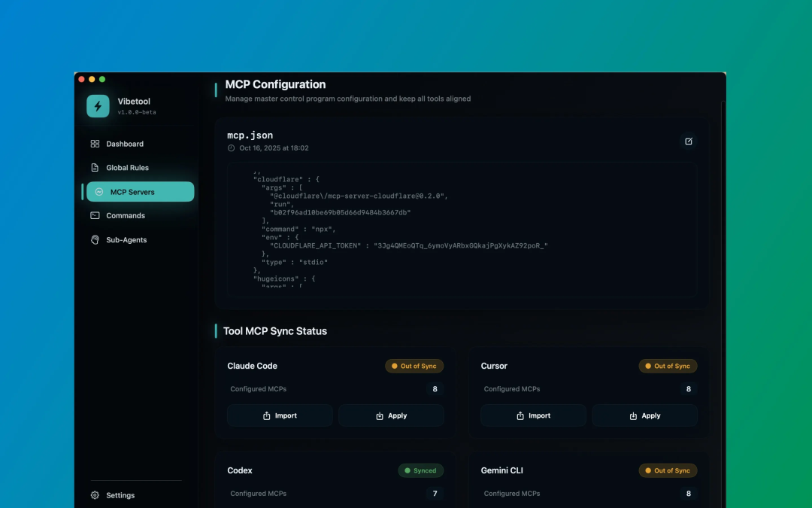Click Claude Code's Out of Sync badge
This screenshot has height=508, width=812.
point(414,366)
